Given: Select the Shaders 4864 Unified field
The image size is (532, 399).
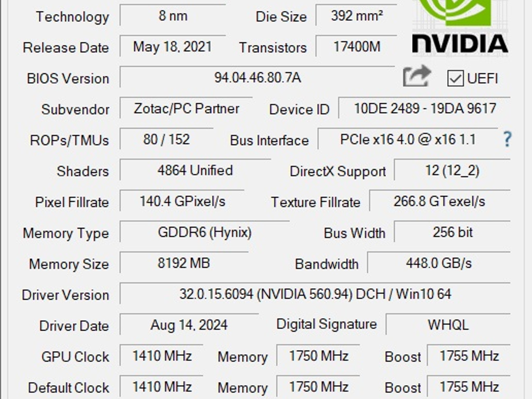Looking at the screenshot, I should 195,170.
